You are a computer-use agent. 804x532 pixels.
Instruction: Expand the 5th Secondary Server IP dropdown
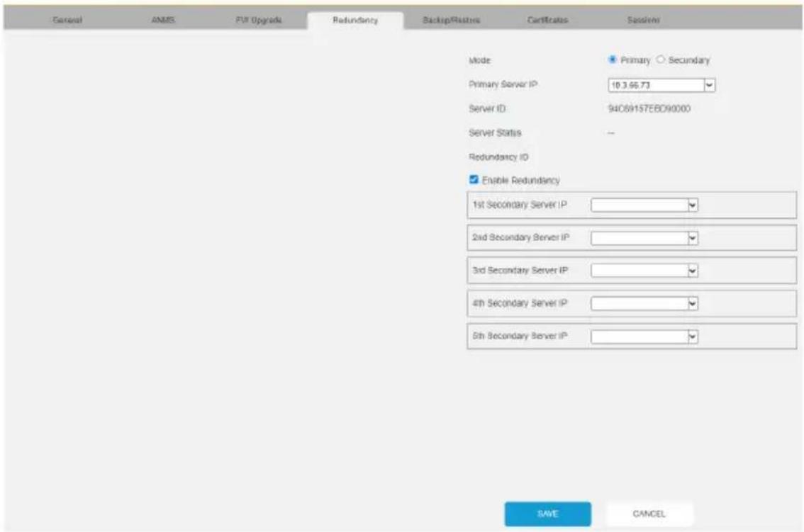692,336
